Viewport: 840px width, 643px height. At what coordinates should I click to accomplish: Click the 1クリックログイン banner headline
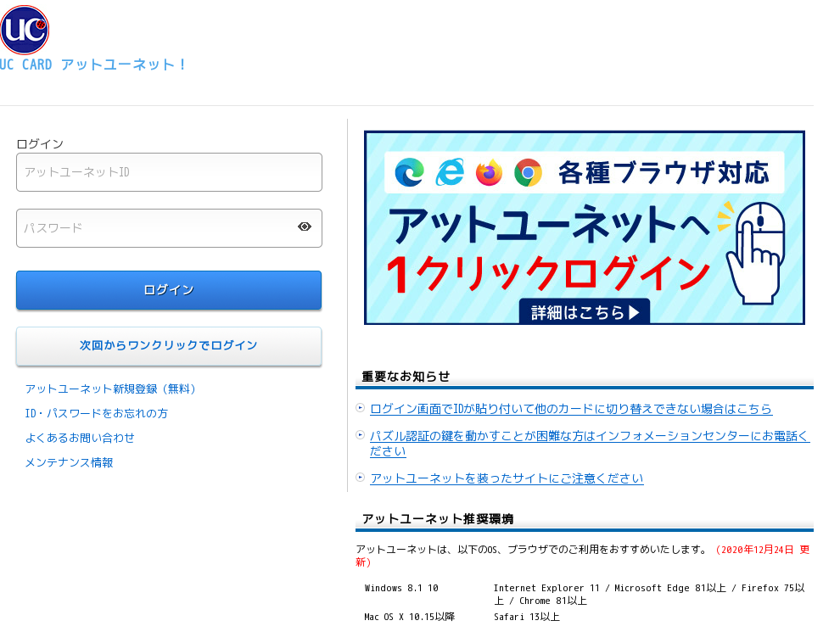point(548,274)
